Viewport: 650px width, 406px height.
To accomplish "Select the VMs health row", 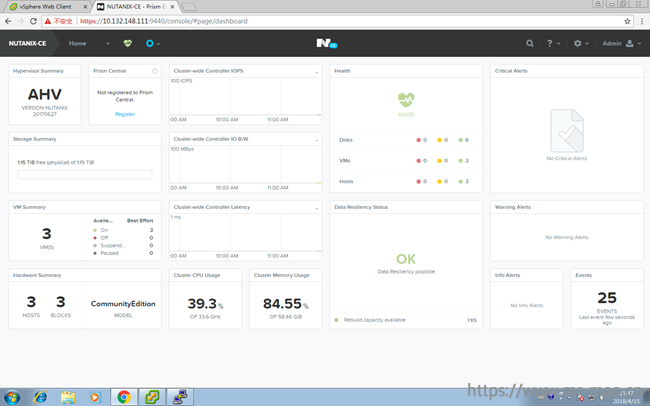I will (406, 160).
